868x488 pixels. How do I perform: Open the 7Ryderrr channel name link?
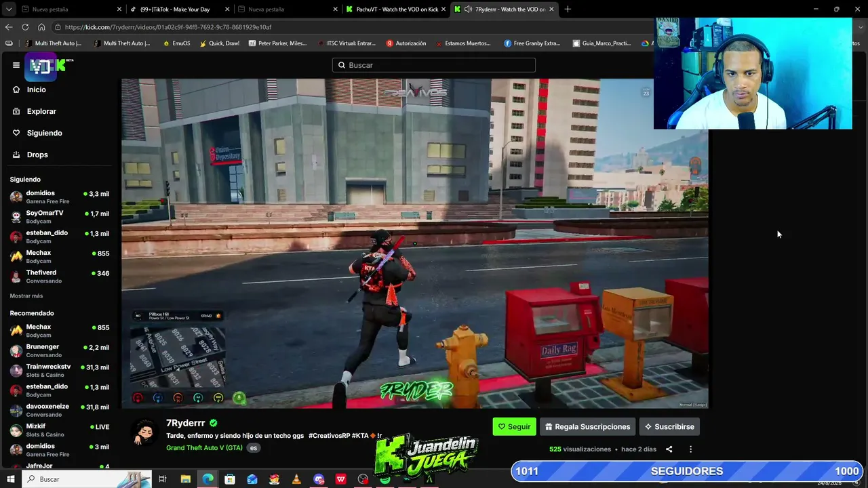coord(185,423)
